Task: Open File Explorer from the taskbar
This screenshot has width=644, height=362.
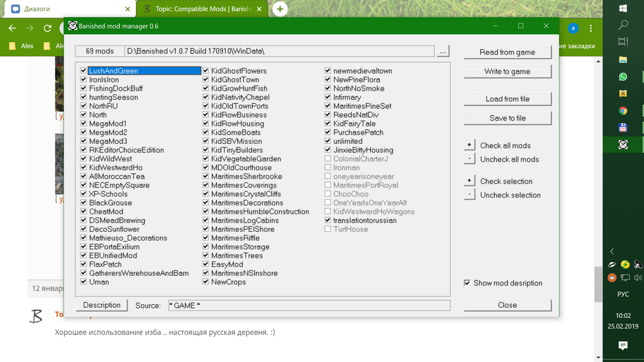Action: coord(623,60)
